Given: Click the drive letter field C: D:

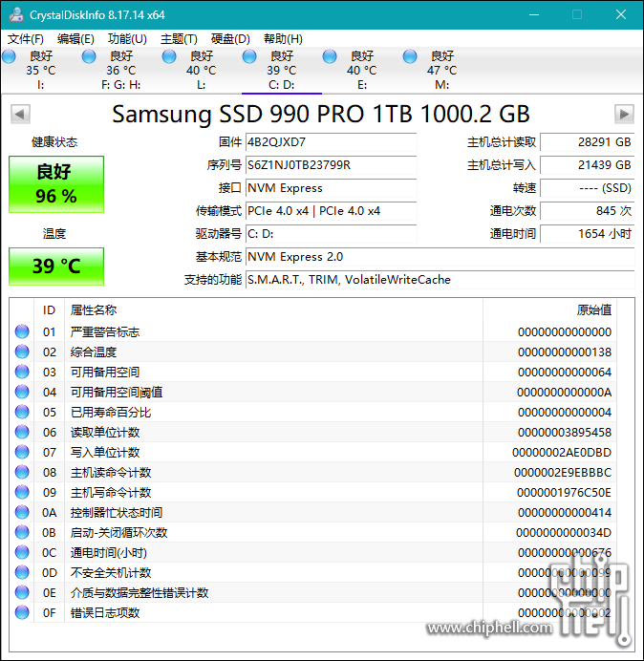Looking at the screenshot, I should coord(331,233).
